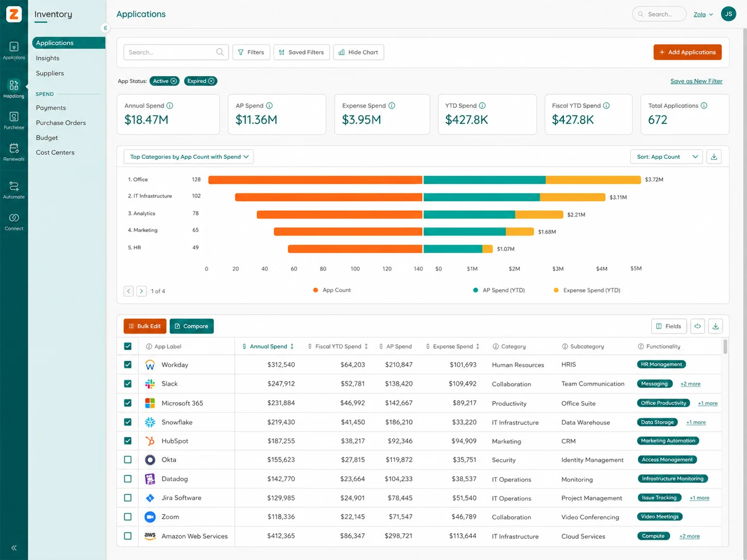
Task: Open the Zola account dropdown
Action: pyautogui.click(x=703, y=14)
